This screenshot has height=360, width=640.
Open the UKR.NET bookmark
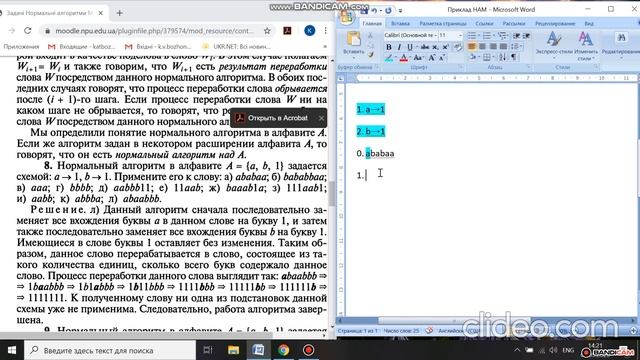(x=236, y=47)
